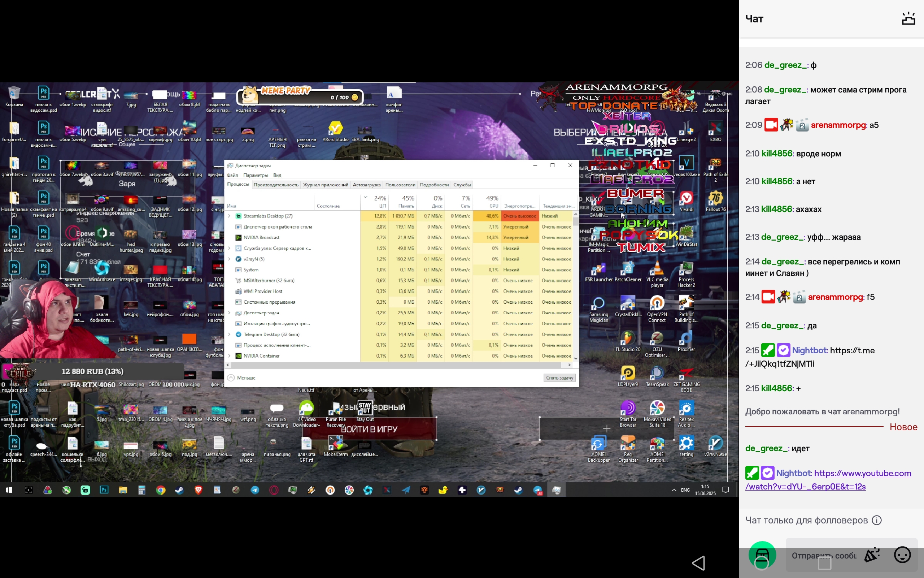Open the emoji picker in chat
The image size is (924, 578).
point(903,555)
